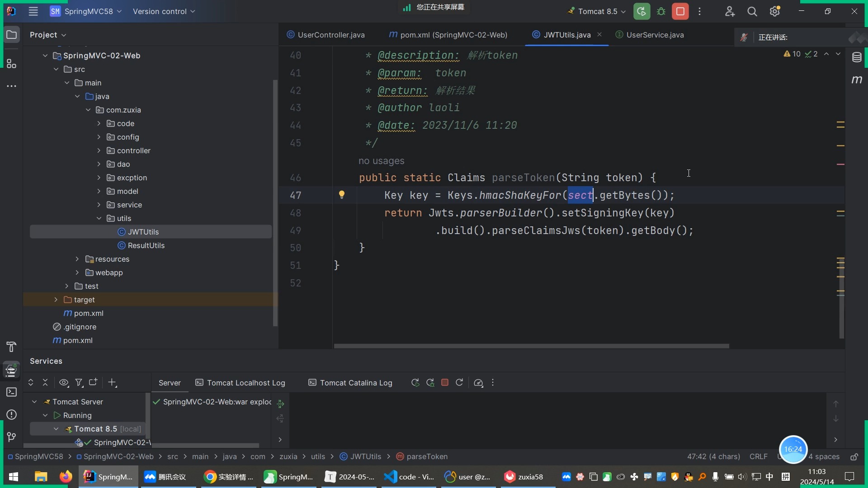Click the intention light bulb on line 47

click(x=342, y=195)
